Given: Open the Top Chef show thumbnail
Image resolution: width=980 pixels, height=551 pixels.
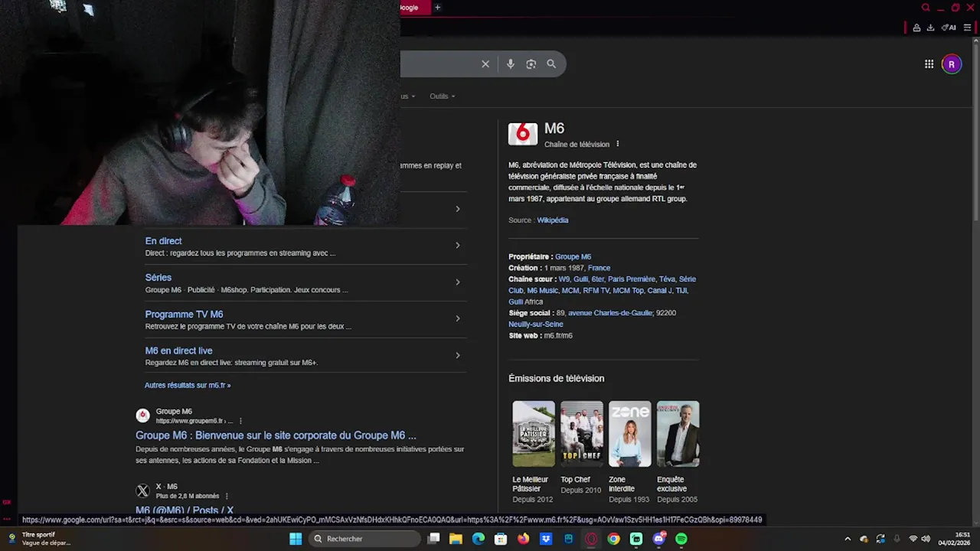Looking at the screenshot, I should 582,434.
